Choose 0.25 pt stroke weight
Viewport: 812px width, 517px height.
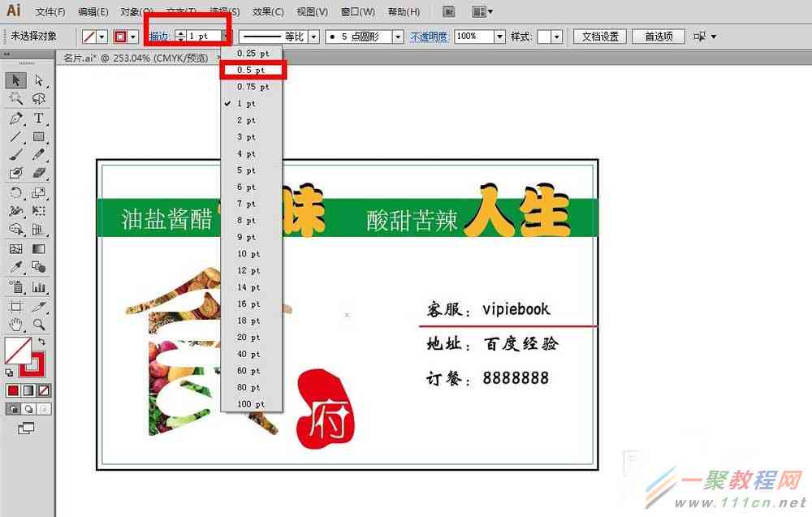click(253, 54)
